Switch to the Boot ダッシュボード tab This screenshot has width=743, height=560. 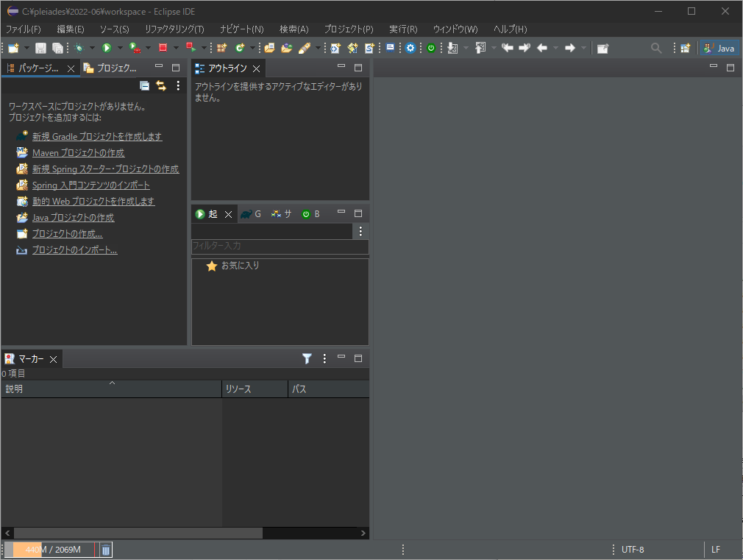point(311,213)
